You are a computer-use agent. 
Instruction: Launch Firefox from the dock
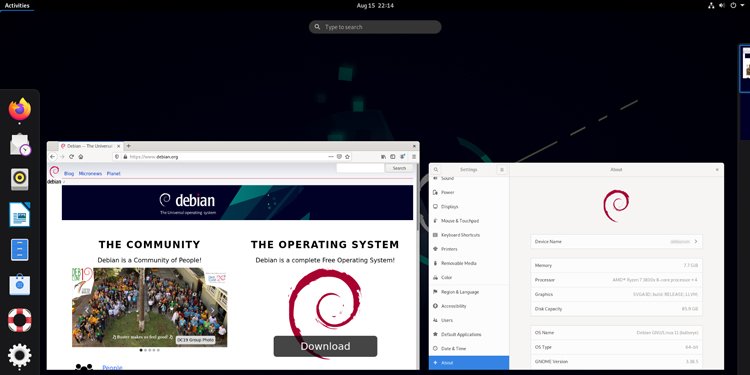coord(20,110)
